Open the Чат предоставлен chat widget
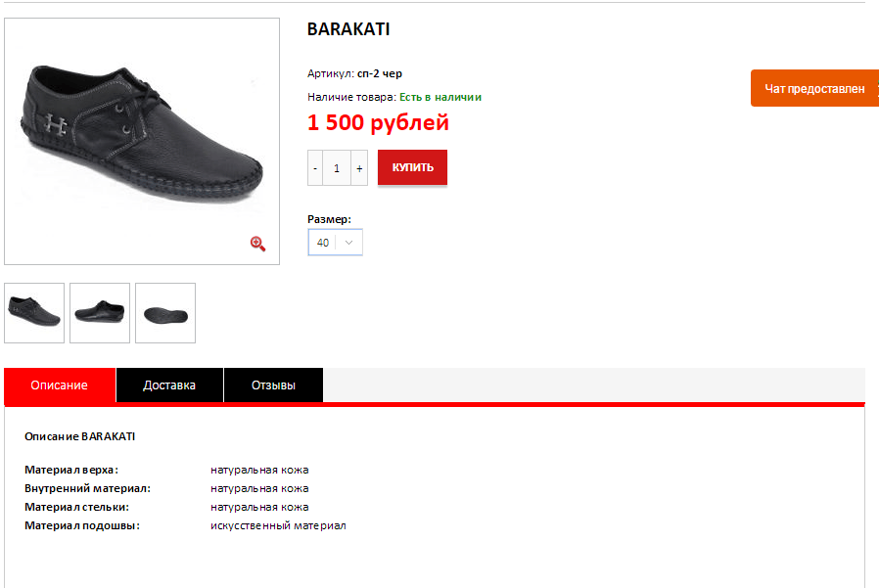879x588 pixels. (814, 88)
